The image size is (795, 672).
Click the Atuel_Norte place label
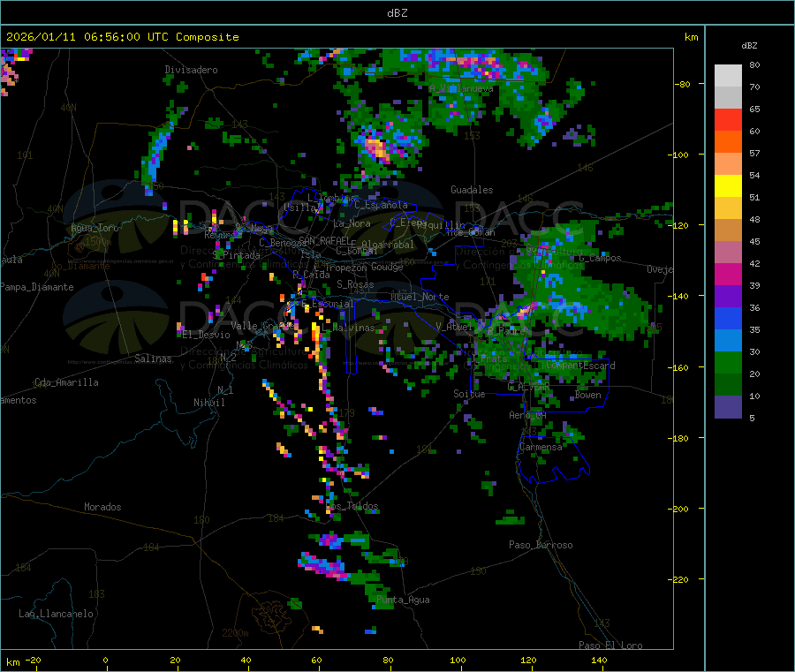click(x=420, y=297)
